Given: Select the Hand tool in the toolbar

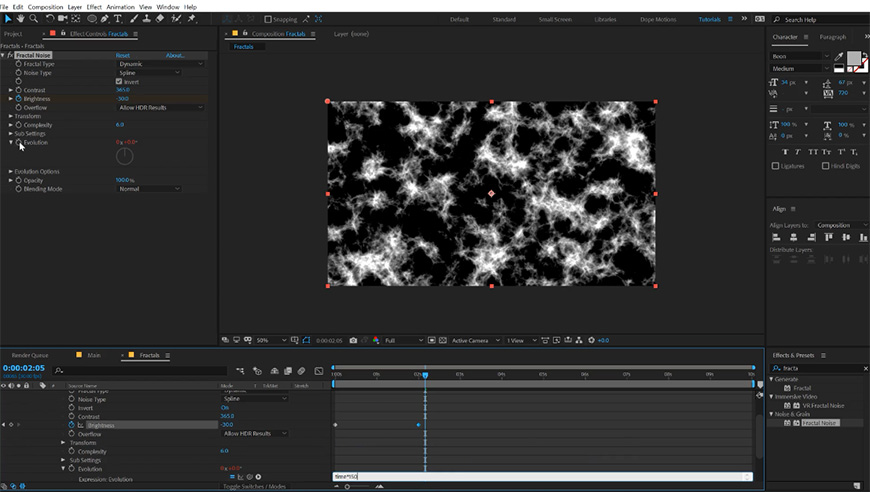Looking at the screenshot, I should [x=20, y=18].
